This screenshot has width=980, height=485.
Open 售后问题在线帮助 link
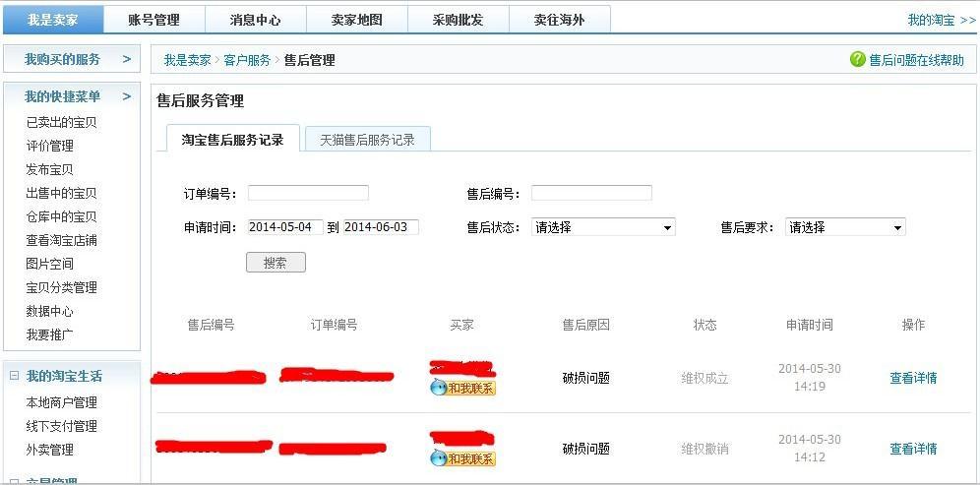coord(916,60)
